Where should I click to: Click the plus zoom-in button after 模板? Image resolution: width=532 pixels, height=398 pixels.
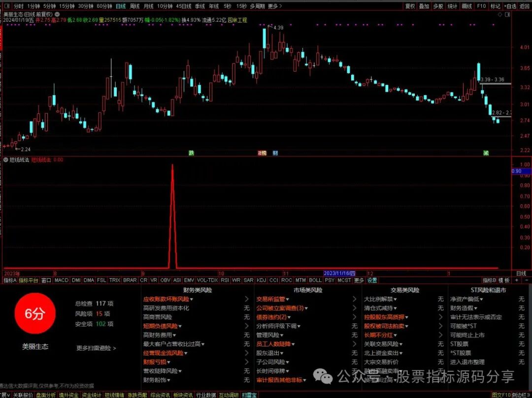pos(516,280)
